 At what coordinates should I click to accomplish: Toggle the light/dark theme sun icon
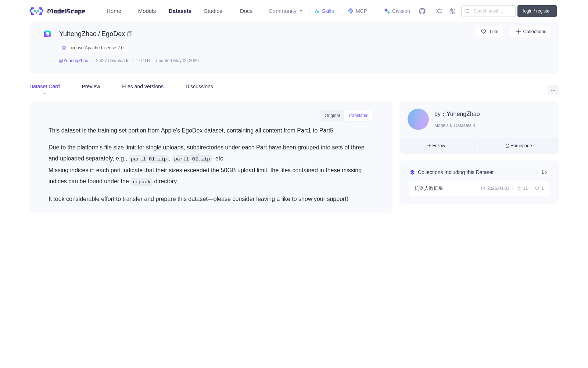pos(439,11)
